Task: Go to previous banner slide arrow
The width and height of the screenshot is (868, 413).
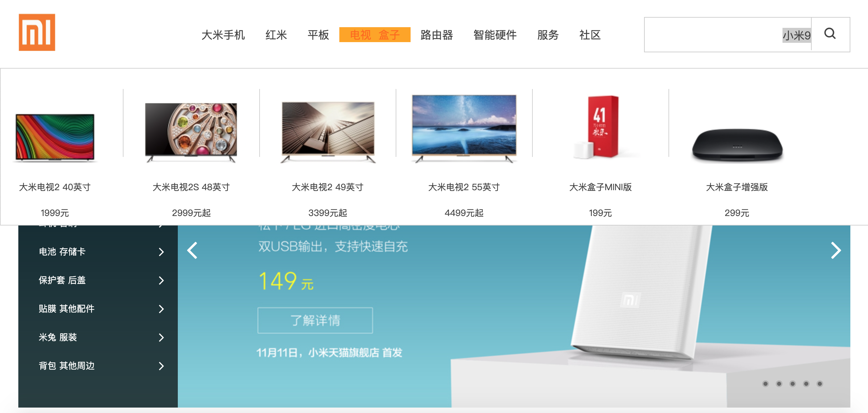Action: (192, 250)
